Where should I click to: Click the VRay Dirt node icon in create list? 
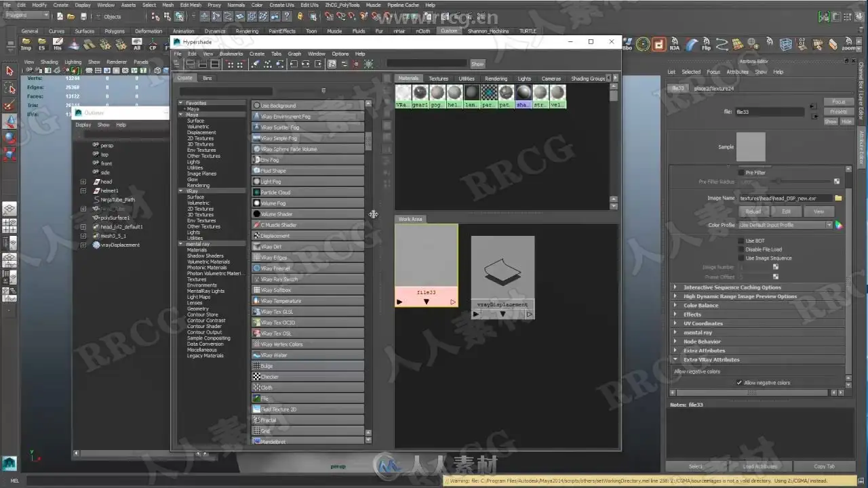256,247
